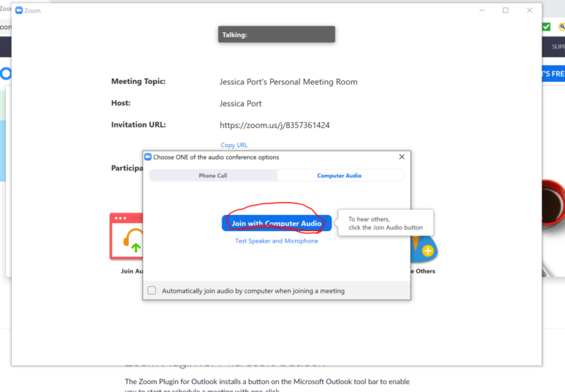
Task: Click the 'Meeting Topic:' label
Action: tap(138, 82)
